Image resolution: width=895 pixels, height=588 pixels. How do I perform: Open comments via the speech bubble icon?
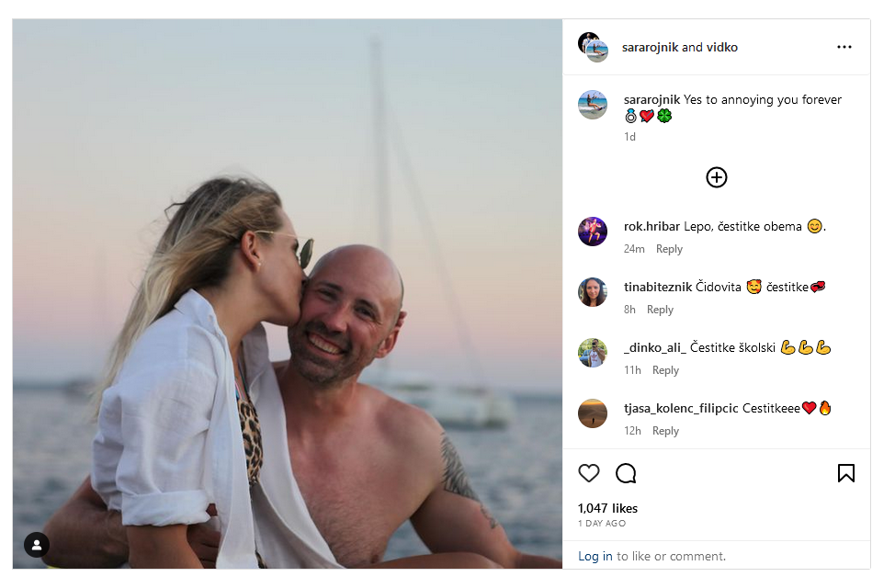pos(626,473)
